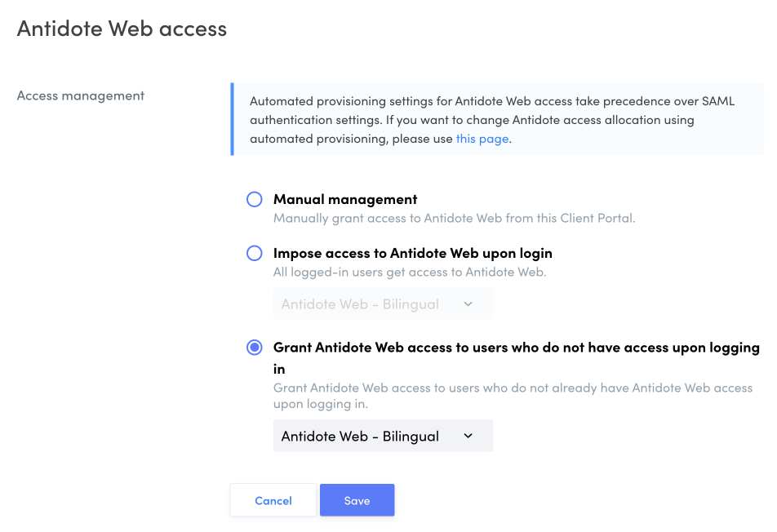Click the blue vertical bar of the info notice
The height and width of the screenshot is (532, 777).
click(233, 119)
